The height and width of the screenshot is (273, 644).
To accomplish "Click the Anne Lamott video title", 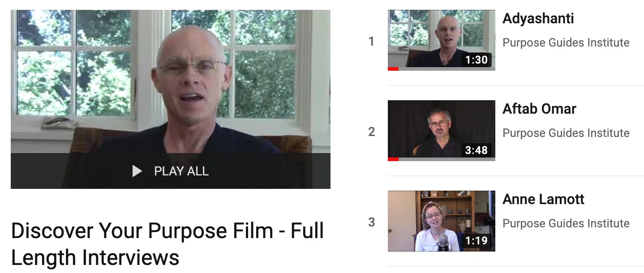I will click(544, 199).
